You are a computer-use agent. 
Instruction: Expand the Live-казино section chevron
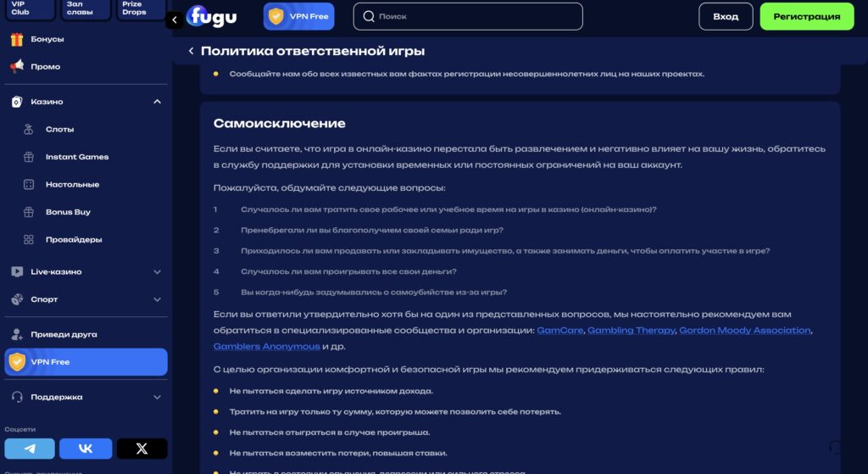pos(157,272)
